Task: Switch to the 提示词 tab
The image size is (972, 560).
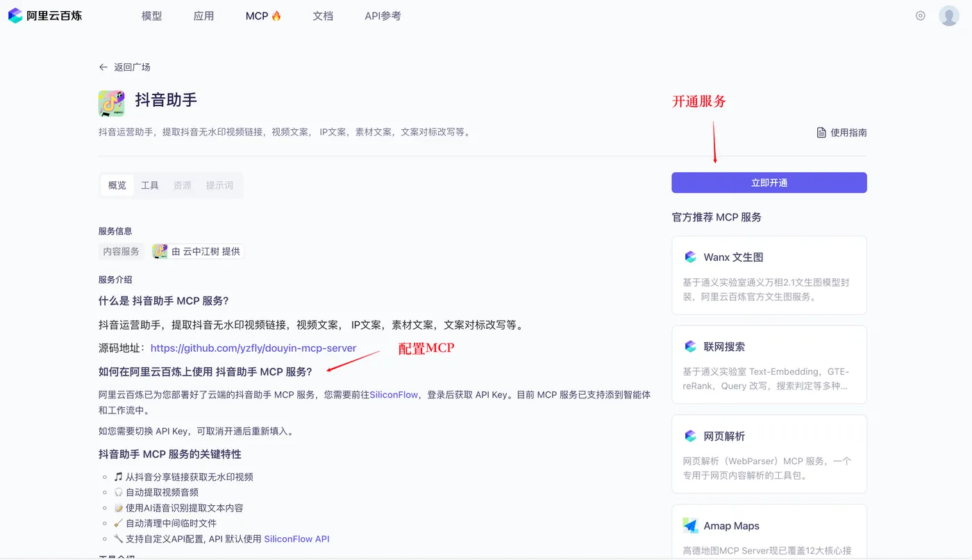Action: (219, 185)
